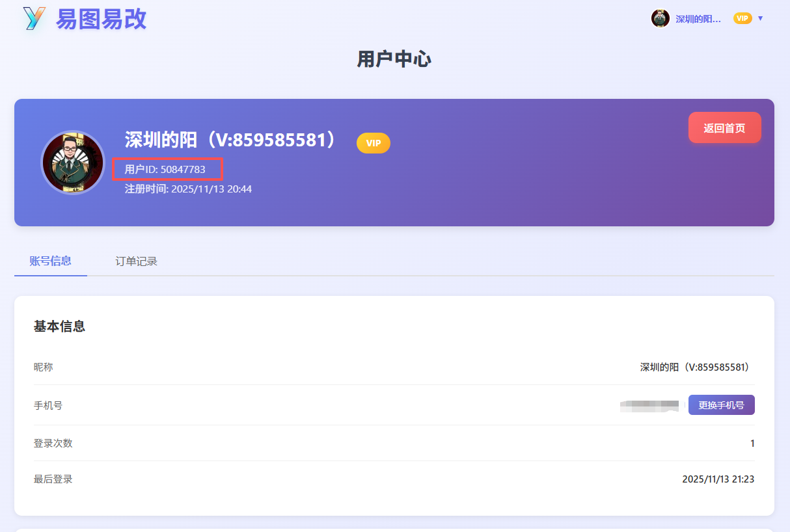Click the blurred phone number value
This screenshot has height=532, width=790.
click(x=649, y=406)
